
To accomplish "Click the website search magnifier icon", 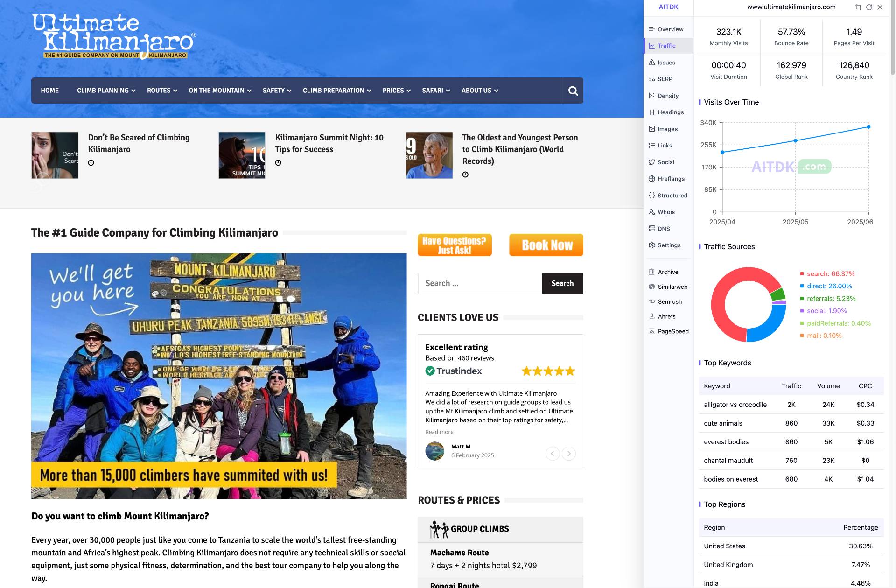I will click(x=573, y=91).
